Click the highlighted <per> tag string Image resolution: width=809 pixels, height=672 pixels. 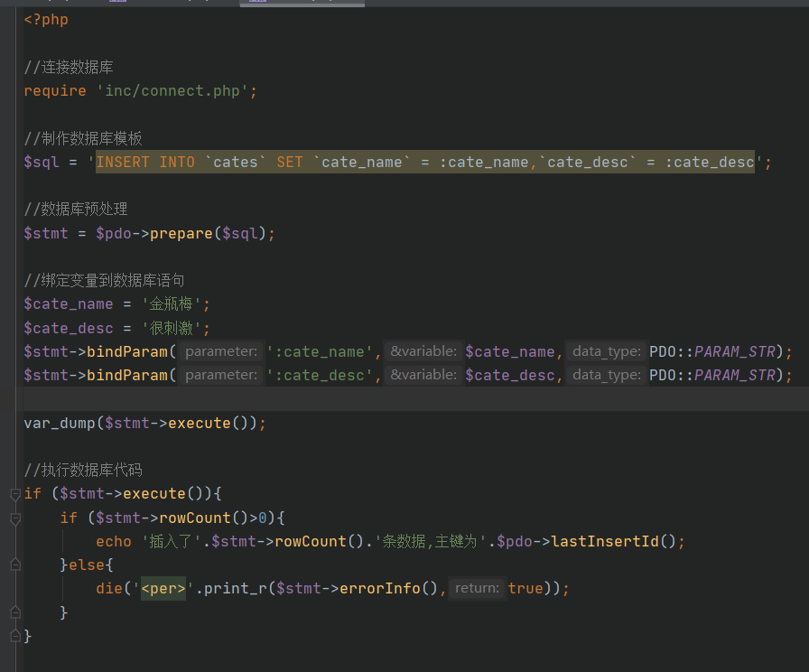[163, 588]
